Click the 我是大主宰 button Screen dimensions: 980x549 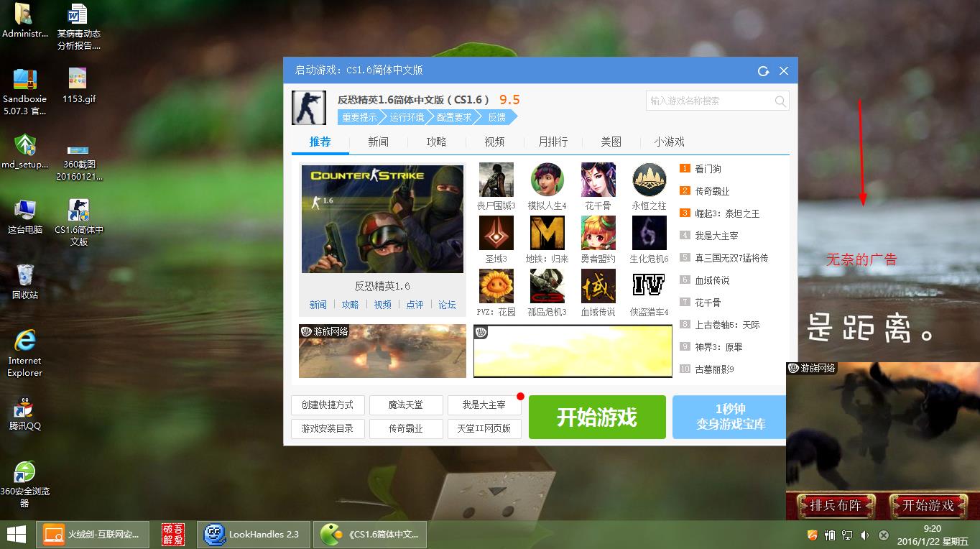[484, 405]
